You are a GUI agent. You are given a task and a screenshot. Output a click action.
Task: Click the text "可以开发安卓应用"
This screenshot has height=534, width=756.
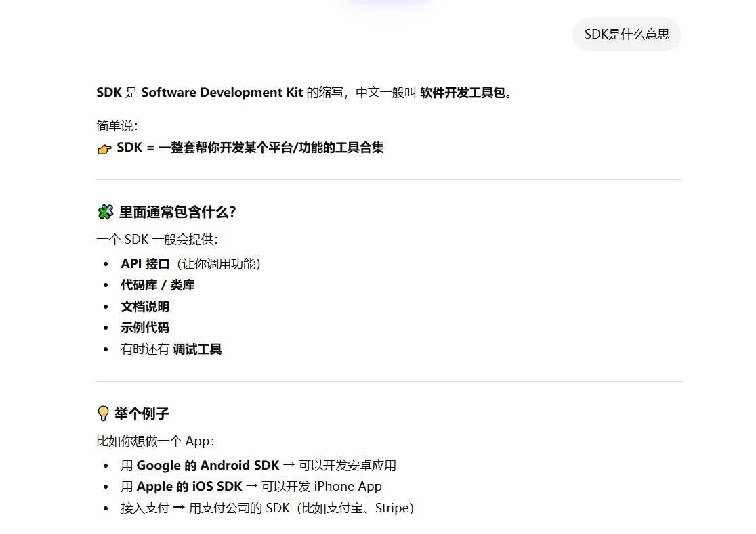pyautogui.click(x=347, y=466)
